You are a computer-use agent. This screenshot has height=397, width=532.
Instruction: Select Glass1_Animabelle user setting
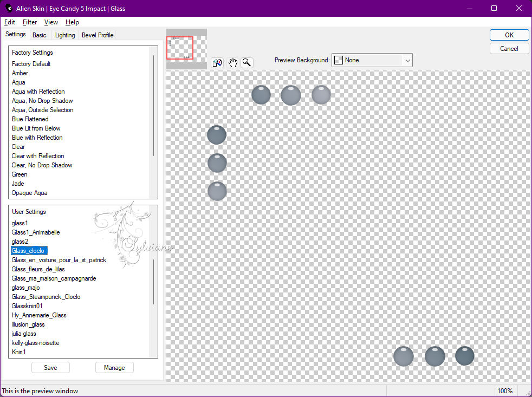[x=36, y=232]
